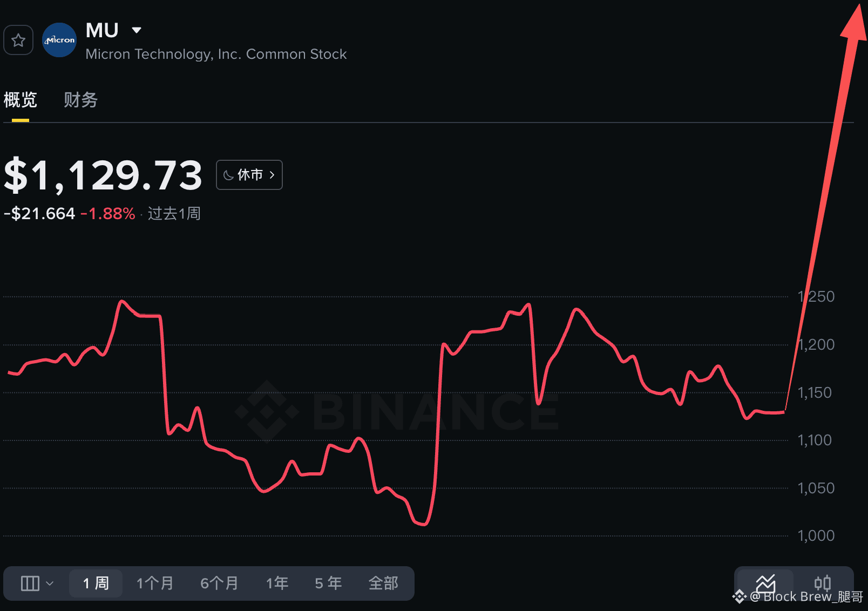
Task: Click the $1,129.73 price display
Action: coord(103,175)
